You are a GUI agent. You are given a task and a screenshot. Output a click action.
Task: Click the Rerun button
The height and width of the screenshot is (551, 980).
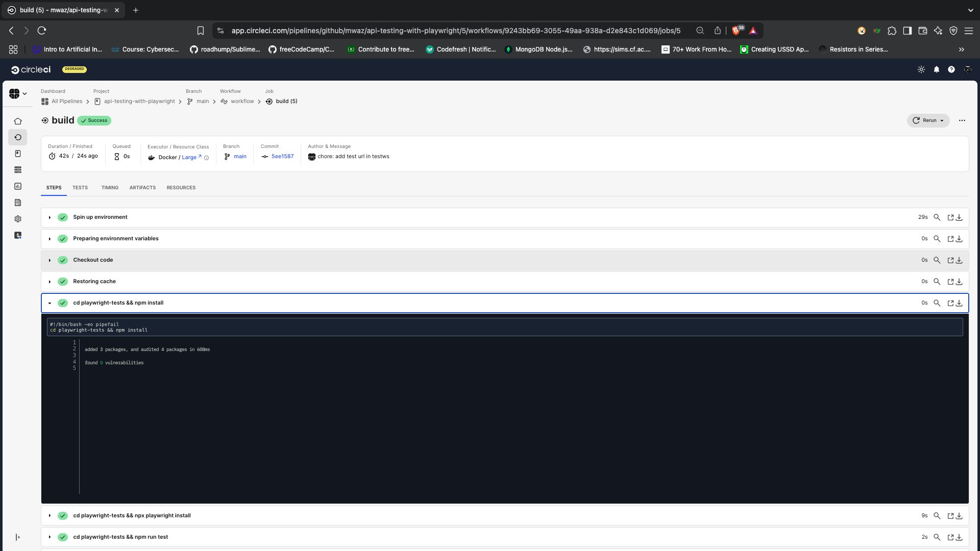(x=926, y=120)
